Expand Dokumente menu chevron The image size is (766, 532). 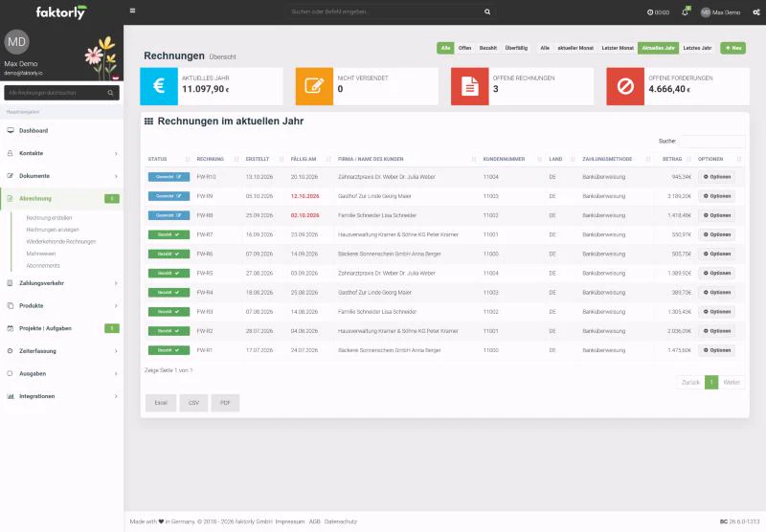(116, 176)
